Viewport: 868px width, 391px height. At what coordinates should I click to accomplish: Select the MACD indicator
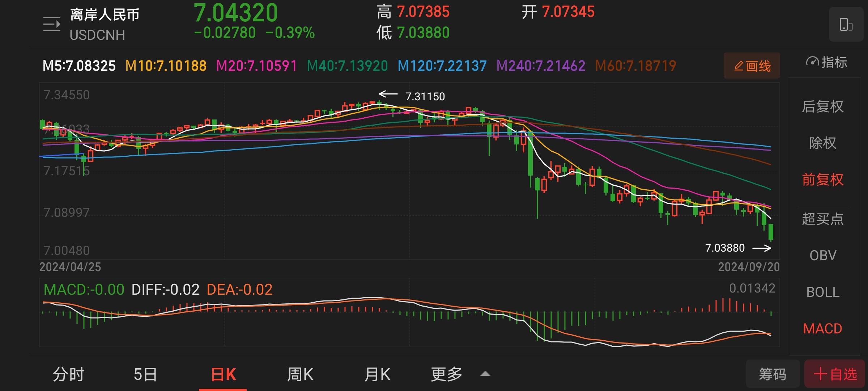coord(823,328)
